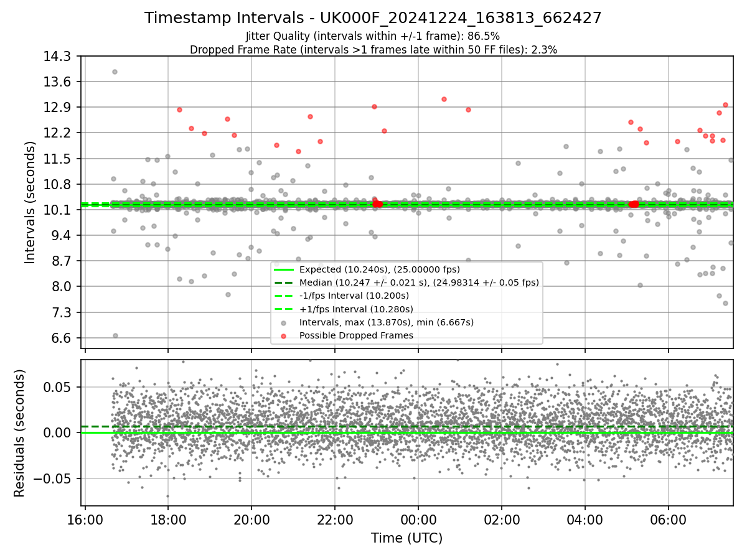This screenshot has height=560, width=747.
Task: Click the 22:00 time tick label
Action: pyautogui.click(x=335, y=519)
